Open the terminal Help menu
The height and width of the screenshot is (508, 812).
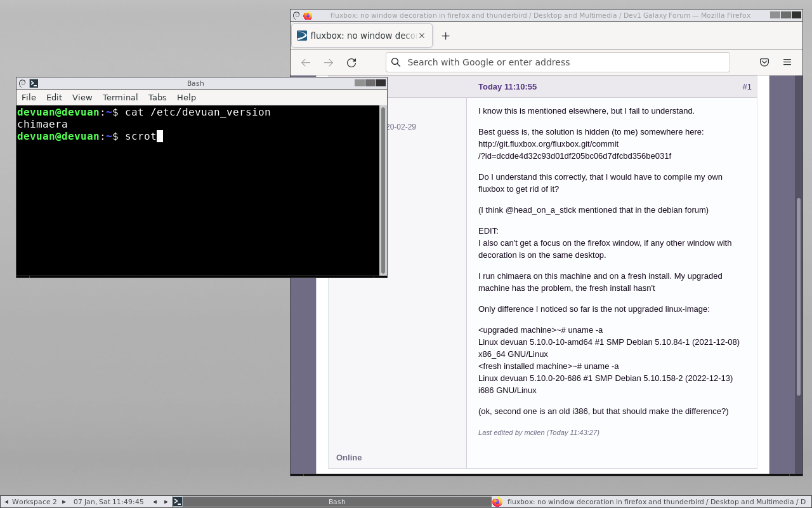point(187,97)
